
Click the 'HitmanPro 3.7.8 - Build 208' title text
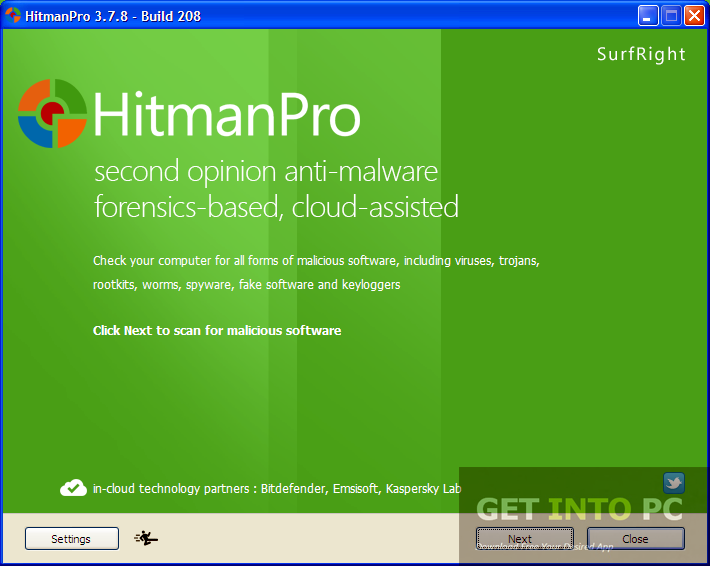[x=113, y=16]
